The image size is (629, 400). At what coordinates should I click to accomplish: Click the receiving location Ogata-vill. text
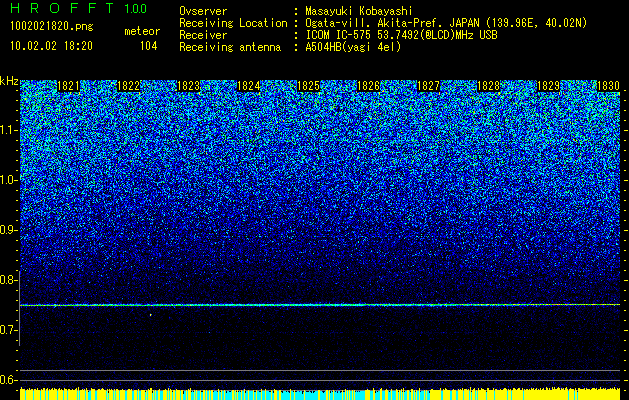pyautogui.click(x=446, y=23)
